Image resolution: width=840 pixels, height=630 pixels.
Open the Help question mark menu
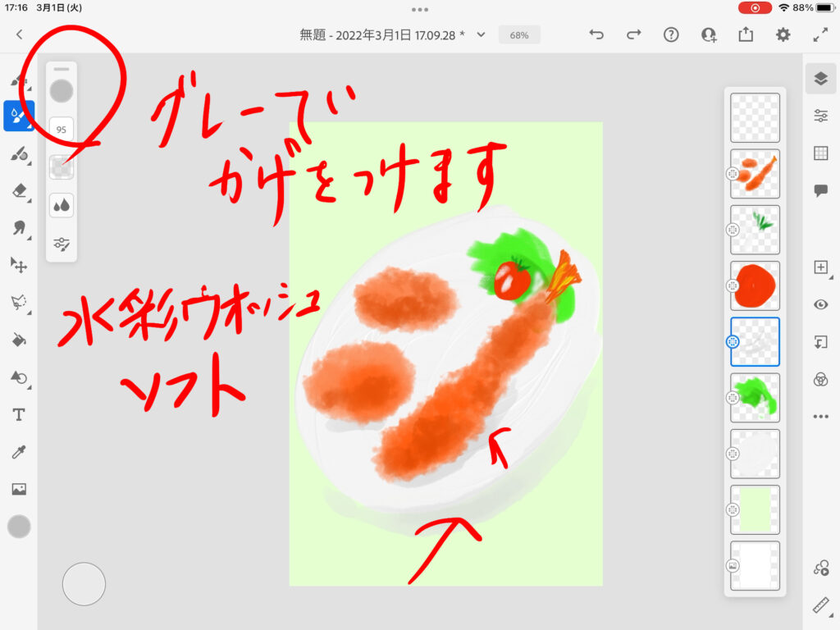point(671,34)
